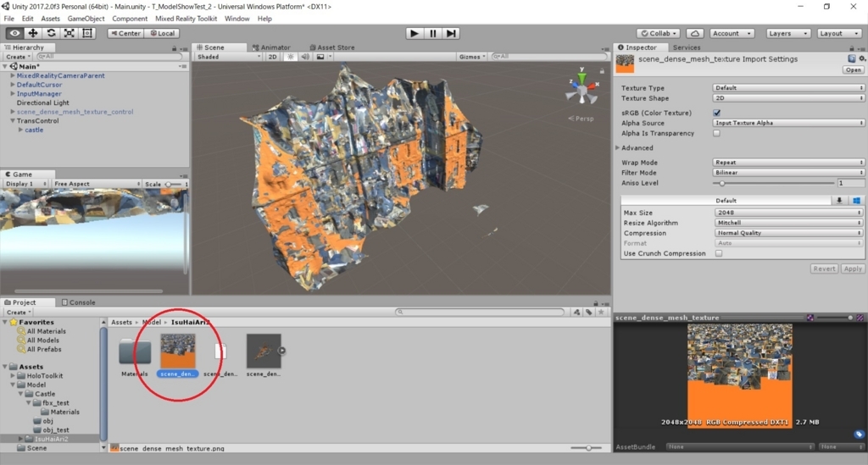Start Play mode
This screenshot has width=868, height=465.
(x=414, y=33)
